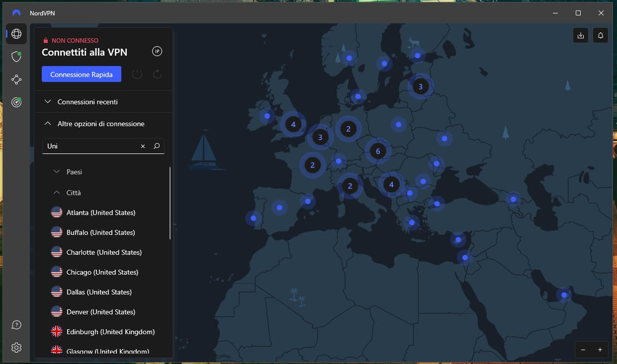
Task: Select the Poland server pin
Action: coord(398,125)
